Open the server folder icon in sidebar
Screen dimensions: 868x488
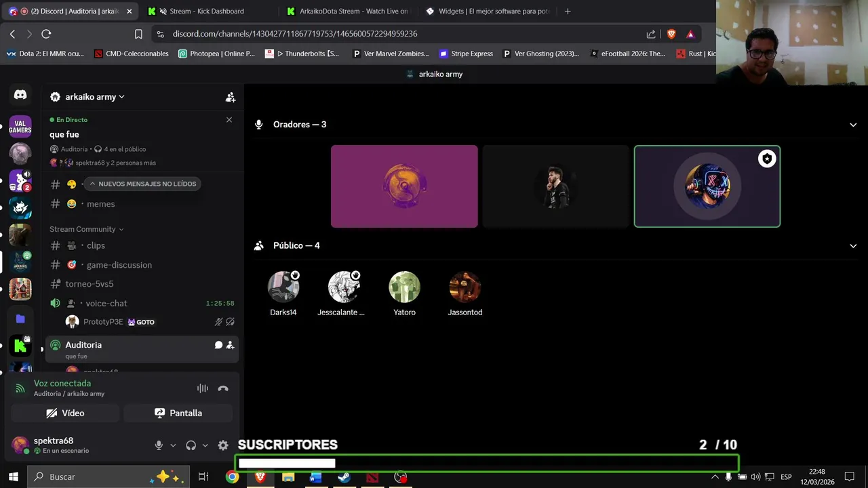tap(20, 319)
